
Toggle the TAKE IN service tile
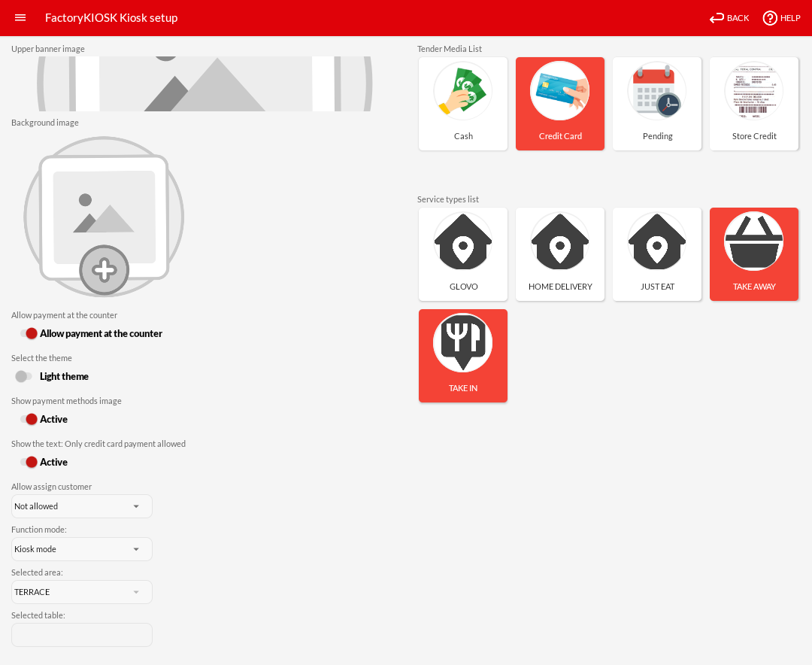[x=463, y=355]
